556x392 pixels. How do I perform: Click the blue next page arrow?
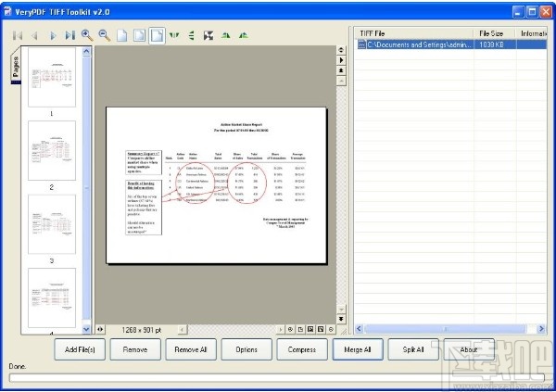(53, 35)
